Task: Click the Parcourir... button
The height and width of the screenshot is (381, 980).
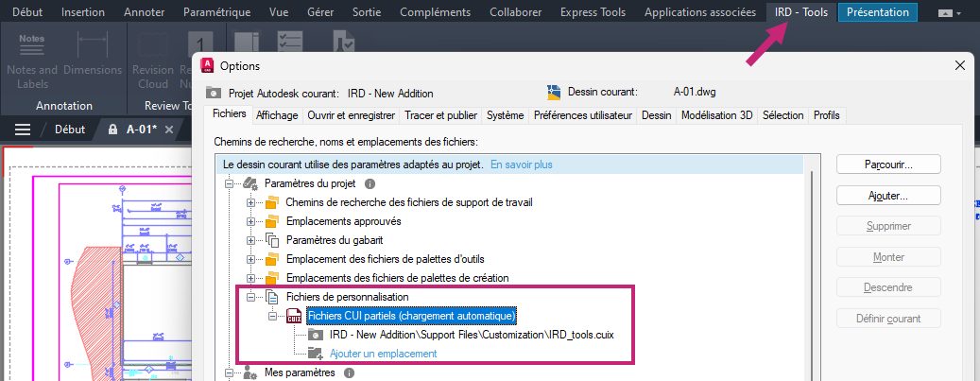Action: (887, 164)
